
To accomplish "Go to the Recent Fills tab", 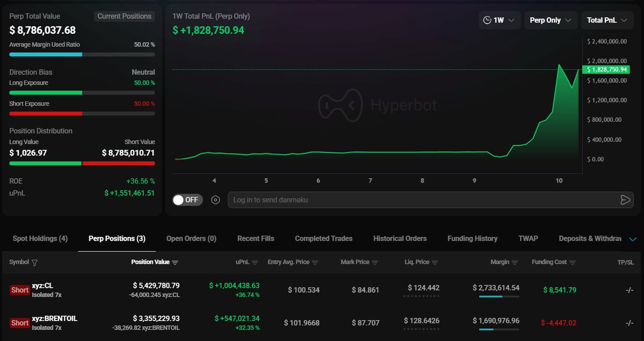I will [255, 238].
